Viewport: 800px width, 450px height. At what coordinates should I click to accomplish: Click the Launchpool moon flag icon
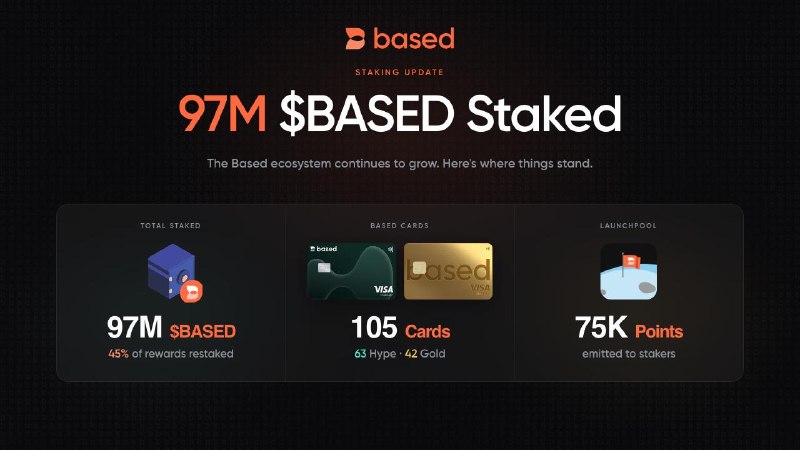pos(629,271)
